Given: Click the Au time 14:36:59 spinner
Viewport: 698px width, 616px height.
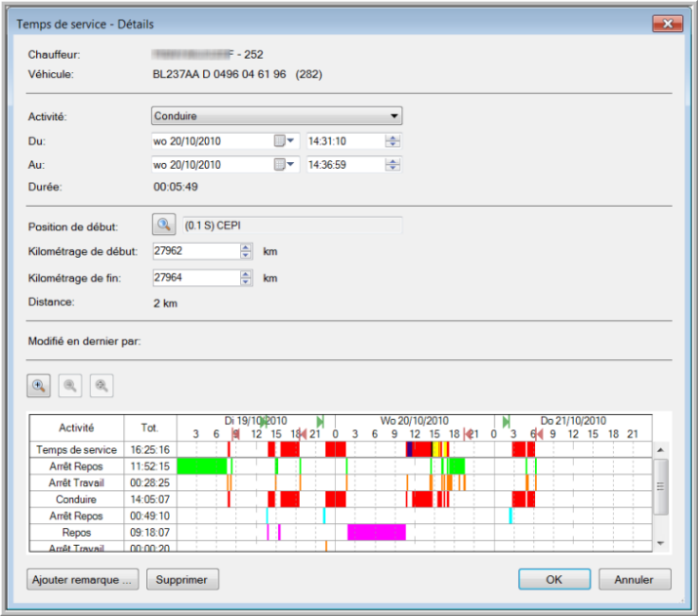Looking at the screenshot, I should coord(392,165).
